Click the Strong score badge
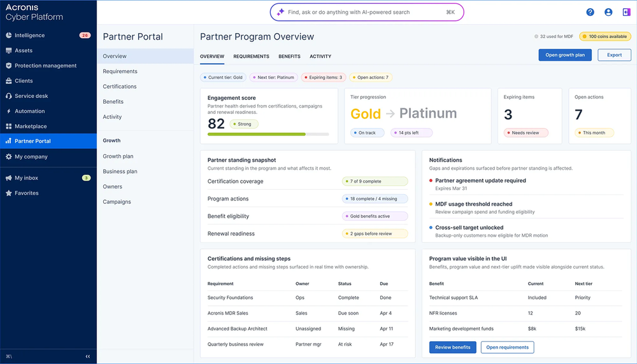637x364 pixels. [x=244, y=124]
